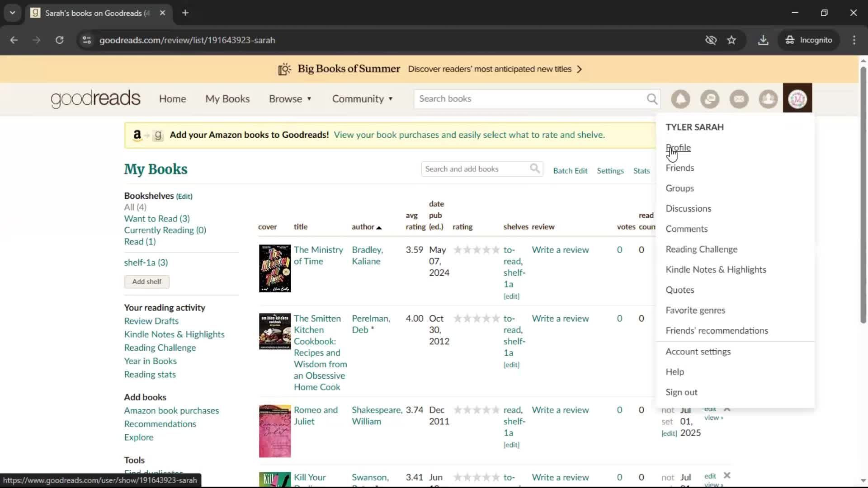Select Kindle Notes & Highlights in user menu
Screen dimensions: 868x488
(x=716, y=269)
